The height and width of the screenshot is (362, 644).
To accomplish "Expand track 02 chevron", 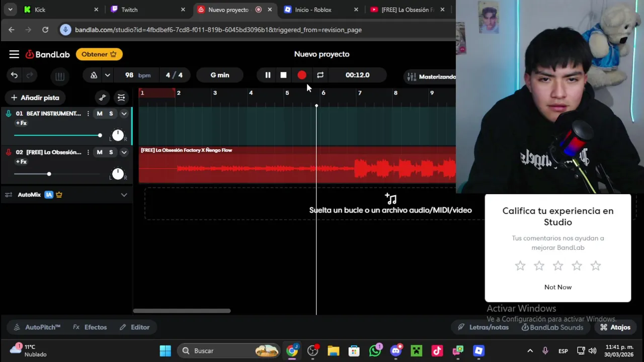I will pos(124,152).
